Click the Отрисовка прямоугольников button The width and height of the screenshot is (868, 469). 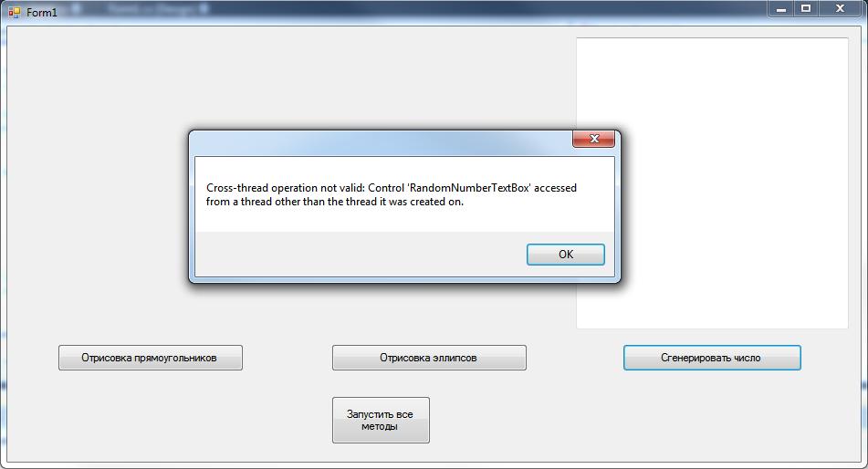pyautogui.click(x=150, y=358)
